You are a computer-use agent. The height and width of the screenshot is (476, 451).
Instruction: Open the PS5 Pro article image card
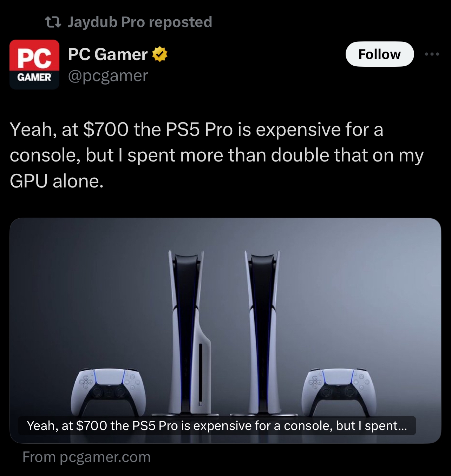click(x=225, y=330)
